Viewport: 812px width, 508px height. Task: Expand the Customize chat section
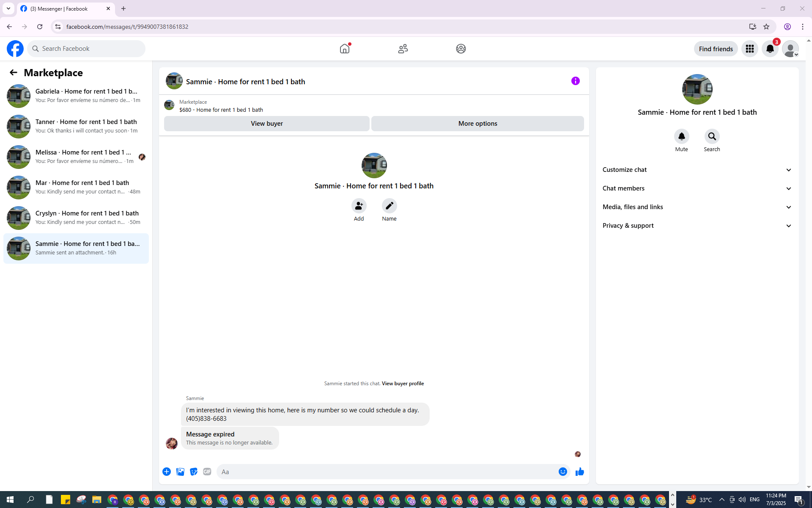coord(697,170)
